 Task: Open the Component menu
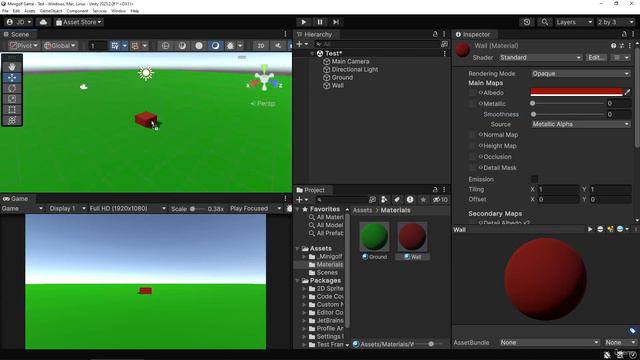point(77,11)
